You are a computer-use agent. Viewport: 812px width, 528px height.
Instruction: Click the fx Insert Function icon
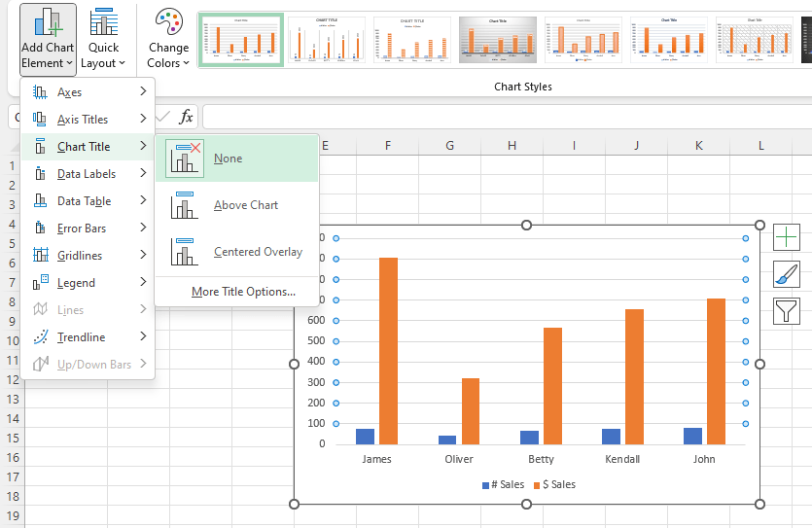click(186, 117)
